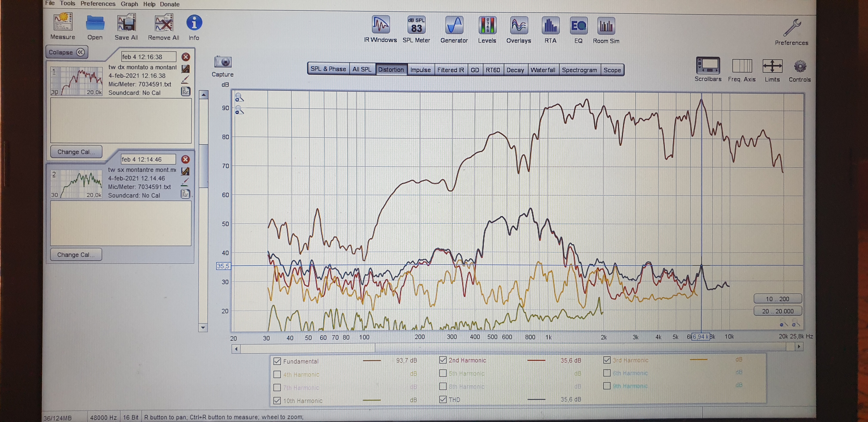Viewport: 868px width, 422px height.
Task: Switch to the Waterfall tab
Action: (543, 70)
